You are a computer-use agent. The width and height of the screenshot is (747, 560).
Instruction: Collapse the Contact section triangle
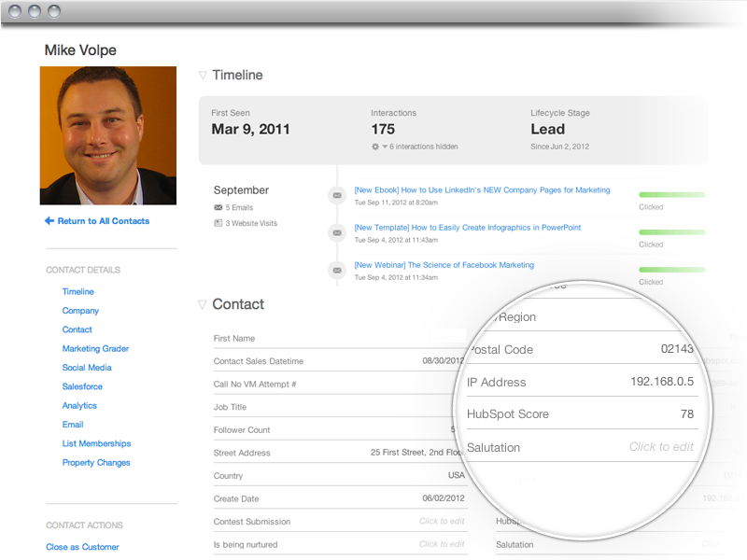pos(203,304)
